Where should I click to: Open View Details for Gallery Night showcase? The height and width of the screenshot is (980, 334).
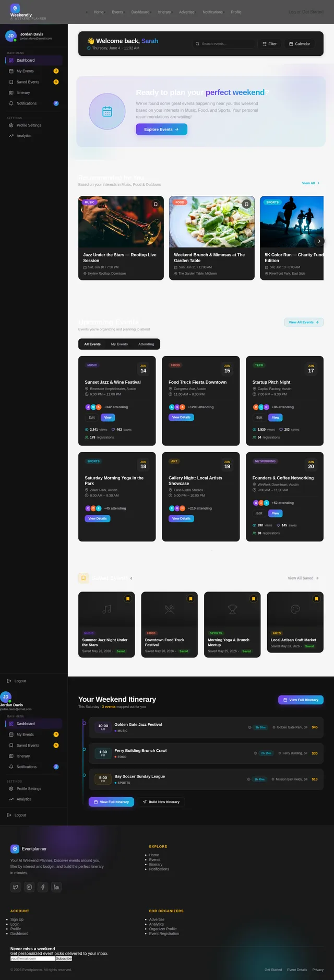click(182, 518)
